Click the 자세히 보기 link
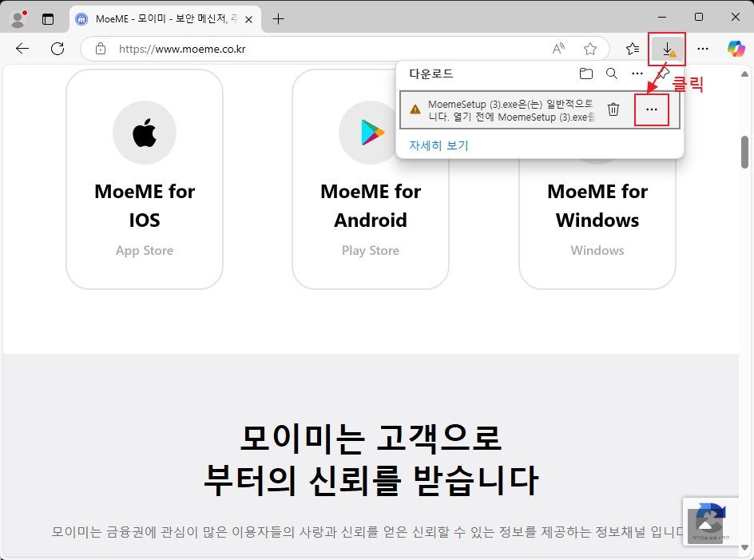Screen dimensions: 754x560 click(439, 145)
